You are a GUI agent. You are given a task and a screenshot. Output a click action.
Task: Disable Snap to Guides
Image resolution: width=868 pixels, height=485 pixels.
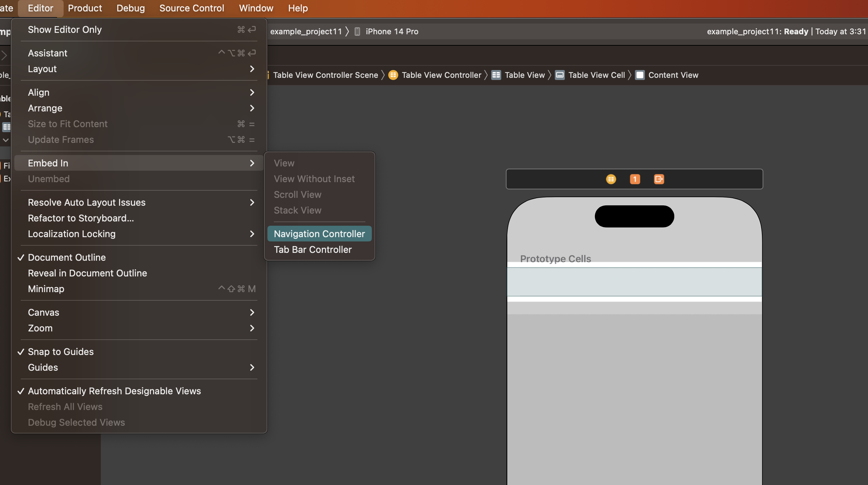click(x=61, y=352)
